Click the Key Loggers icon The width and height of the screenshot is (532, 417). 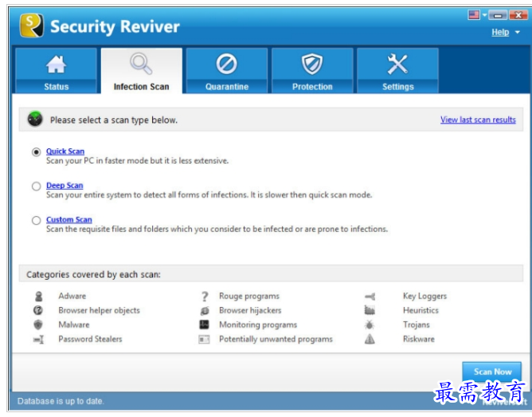click(x=370, y=297)
